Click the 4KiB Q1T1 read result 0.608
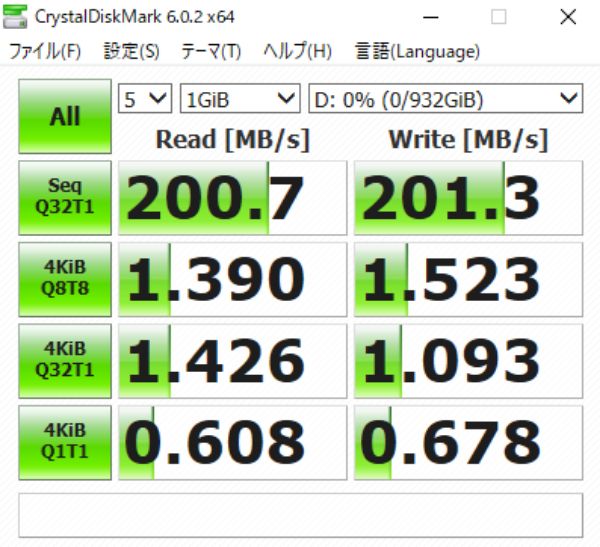Image resolution: width=600 pixels, height=547 pixels. pos(233,443)
